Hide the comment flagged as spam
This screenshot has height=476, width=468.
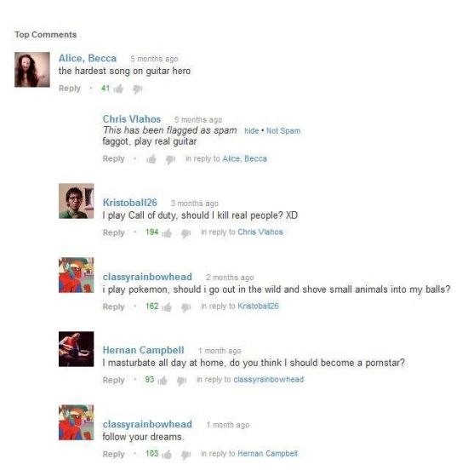point(252,131)
